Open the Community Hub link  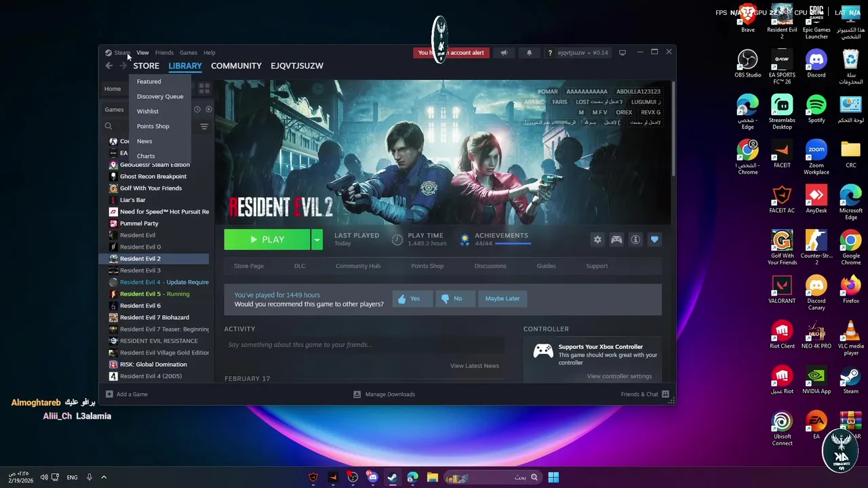[x=357, y=266]
